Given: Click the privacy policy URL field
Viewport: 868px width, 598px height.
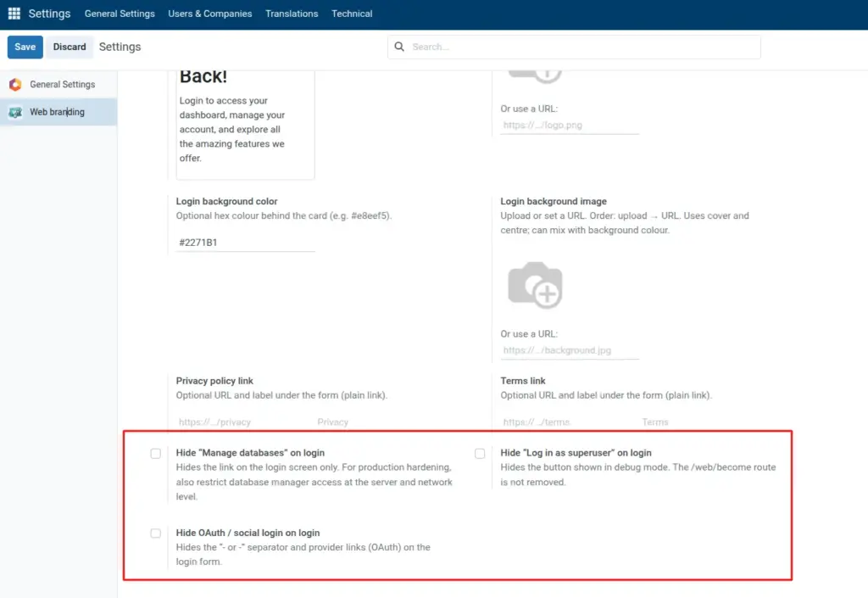Looking at the screenshot, I should coord(245,422).
